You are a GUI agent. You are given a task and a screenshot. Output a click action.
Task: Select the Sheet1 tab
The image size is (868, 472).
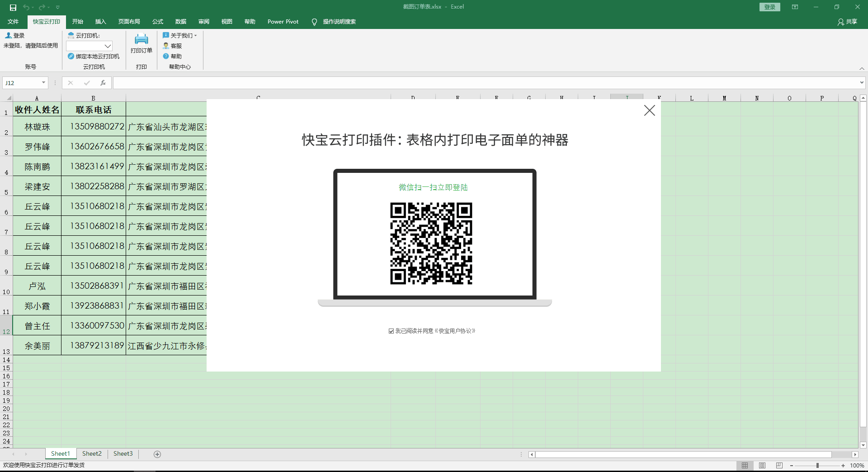(61, 453)
